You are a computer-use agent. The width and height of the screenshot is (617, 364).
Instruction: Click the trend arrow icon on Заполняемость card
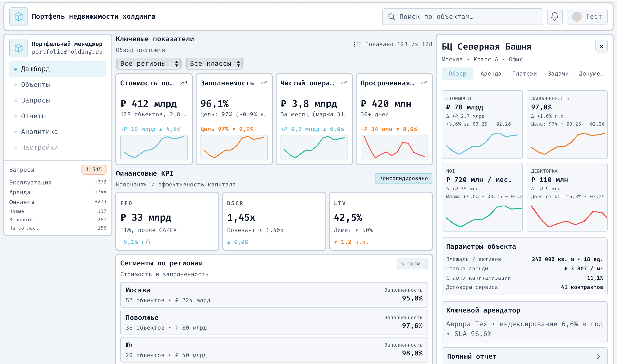click(x=264, y=83)
